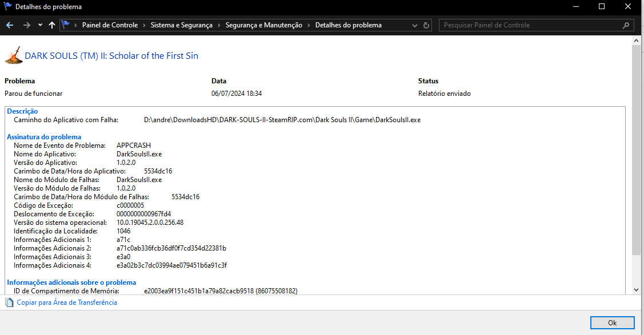This screenshot has width=644, height=335.
Task: Go back with the left arrow
Action: click(x=10, y=25)
